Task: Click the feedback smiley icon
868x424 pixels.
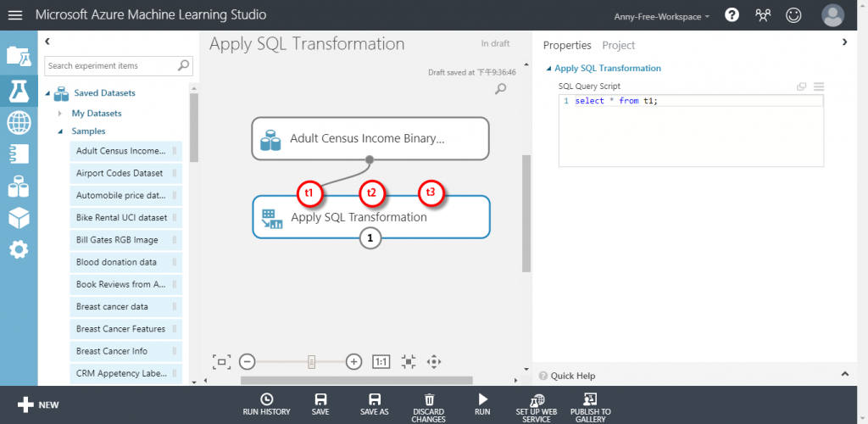Action: point(793,15)
